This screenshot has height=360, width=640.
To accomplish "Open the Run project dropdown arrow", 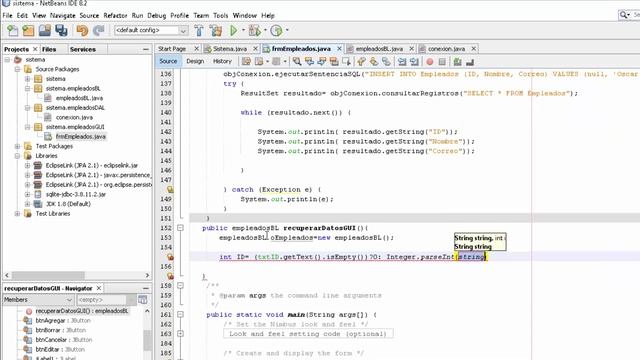I will [243, 30].
